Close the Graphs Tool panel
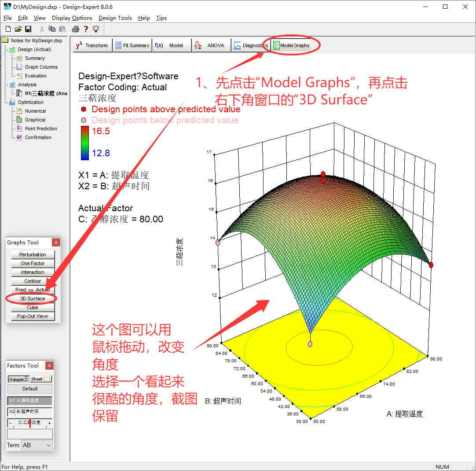Image resolution: width=476 pixels, height=471 pixels. coord(56,242)
